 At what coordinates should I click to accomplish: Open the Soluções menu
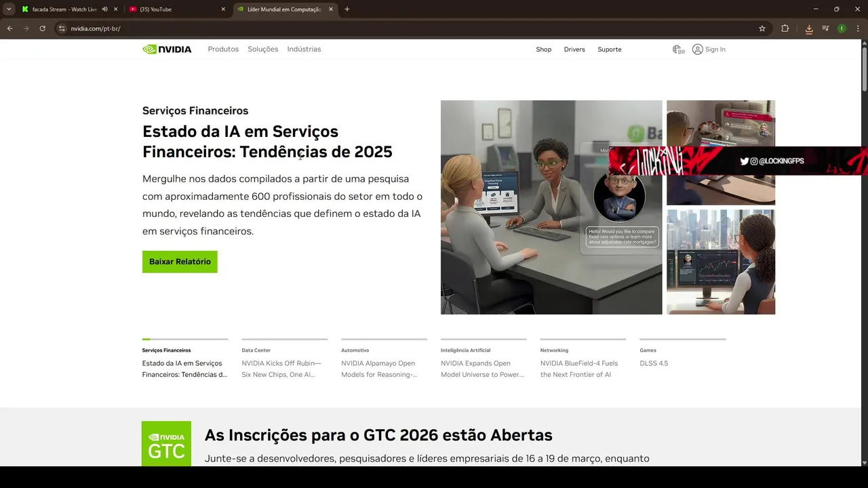(263, 49)
